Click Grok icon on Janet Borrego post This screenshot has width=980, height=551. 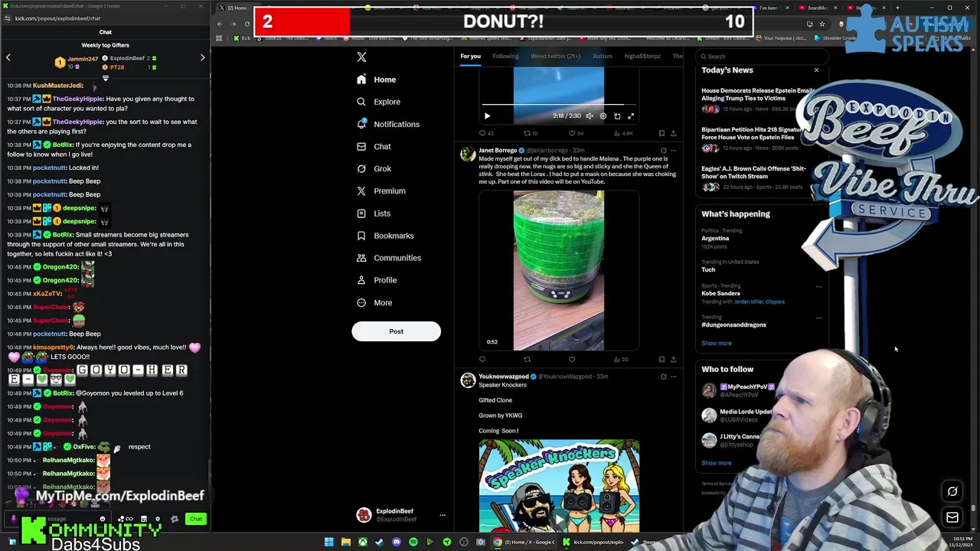(x=663, y=151)
